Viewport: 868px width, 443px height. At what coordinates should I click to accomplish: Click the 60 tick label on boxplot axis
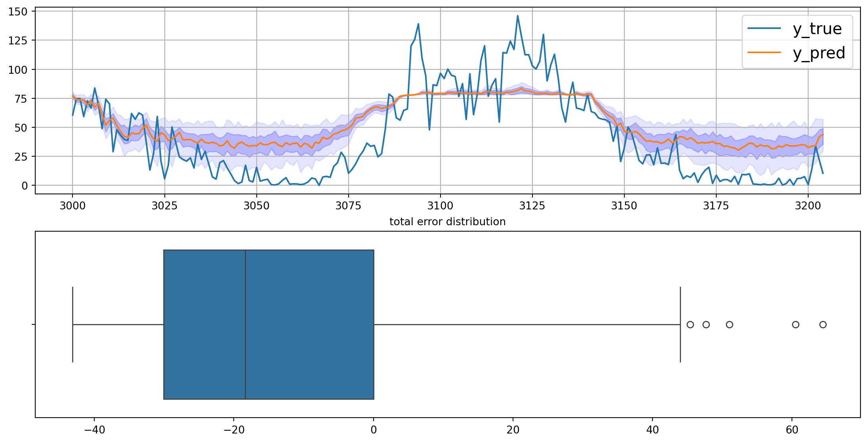(792, 430)
